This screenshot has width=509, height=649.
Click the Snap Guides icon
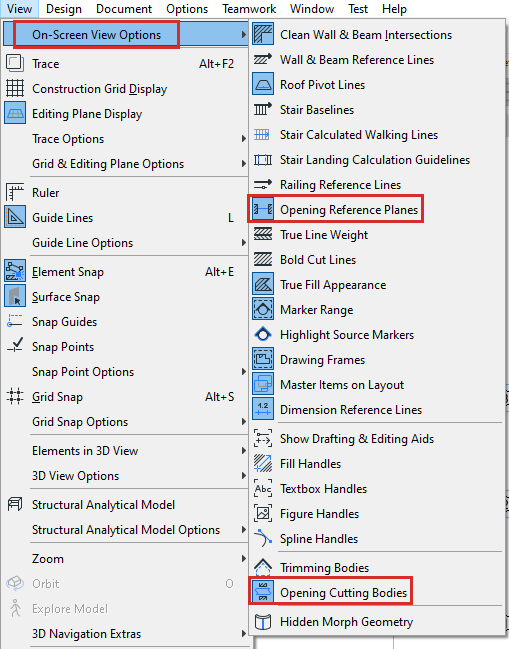click(x=15, y=321)
